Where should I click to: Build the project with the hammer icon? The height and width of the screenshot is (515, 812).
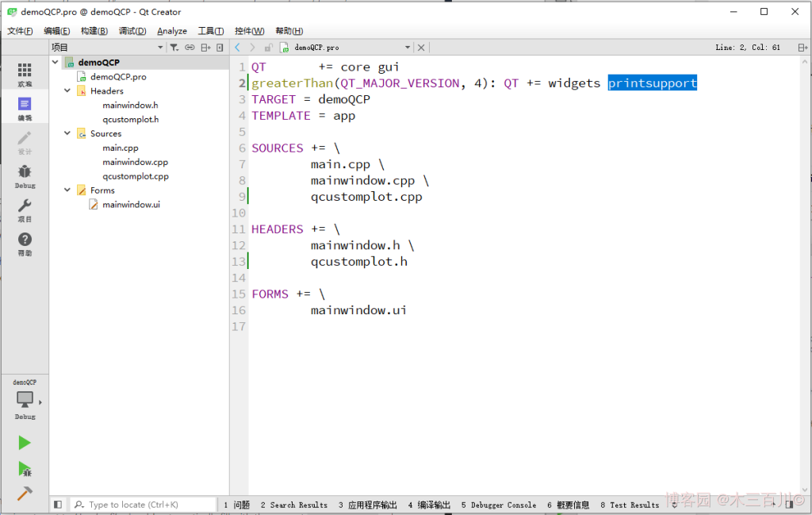pos(25,494)
